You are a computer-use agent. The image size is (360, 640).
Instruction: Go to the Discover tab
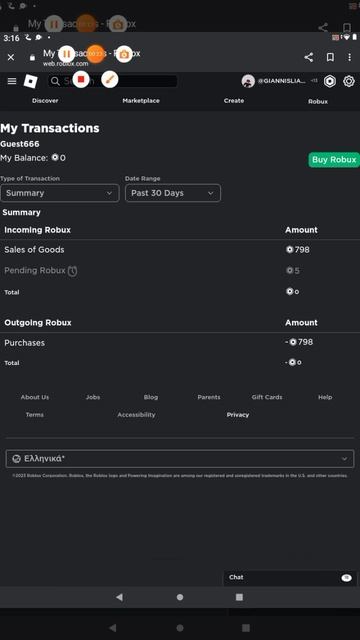coord(45,100)
